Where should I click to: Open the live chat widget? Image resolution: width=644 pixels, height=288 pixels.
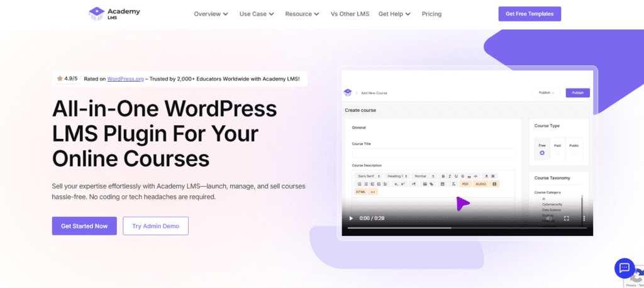[x=625, y=269]
